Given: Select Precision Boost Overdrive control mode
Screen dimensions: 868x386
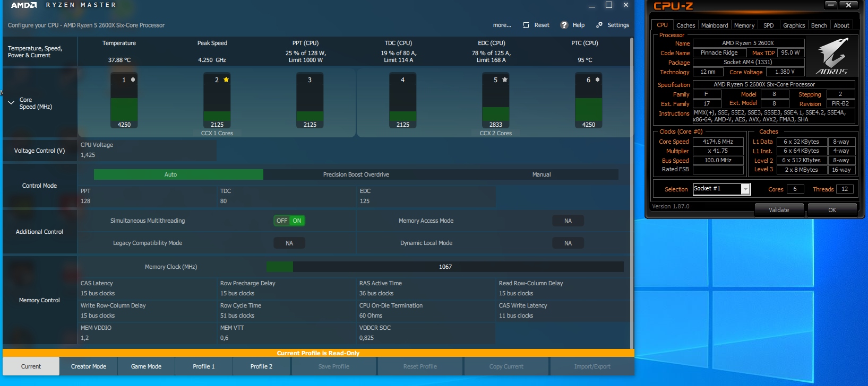Looking at the screenshot, I should tap(356, 174).
